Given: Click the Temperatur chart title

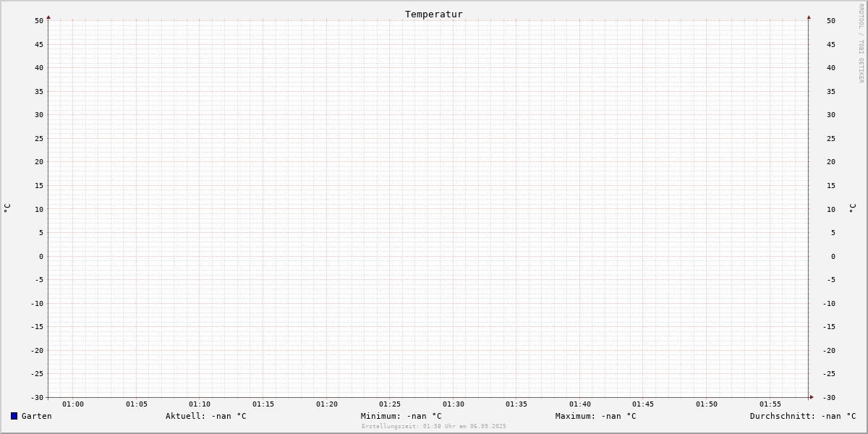Looking at the screenshot, I should [433, 14].
